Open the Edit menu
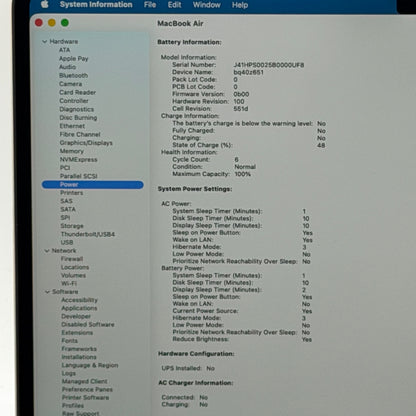416x416 pixels. pyautogui.click(x=174, y=5)
